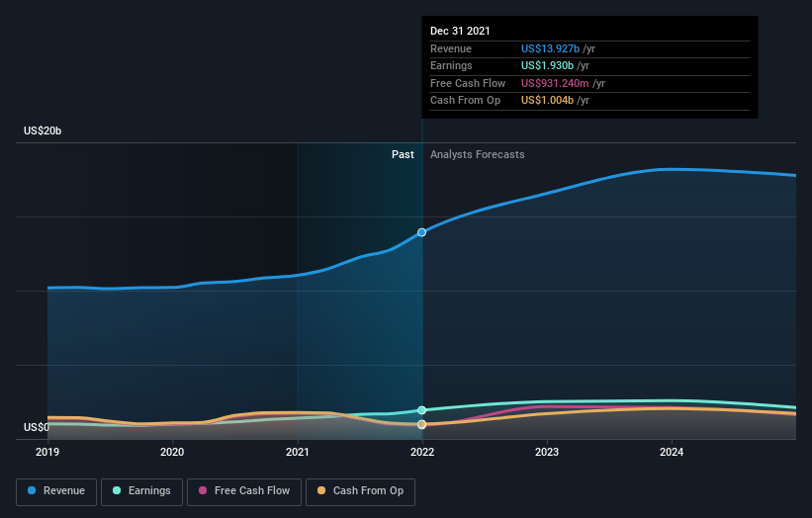Click the Analysts Forecasts label
The image size is (812, 518).
[478, 155]
